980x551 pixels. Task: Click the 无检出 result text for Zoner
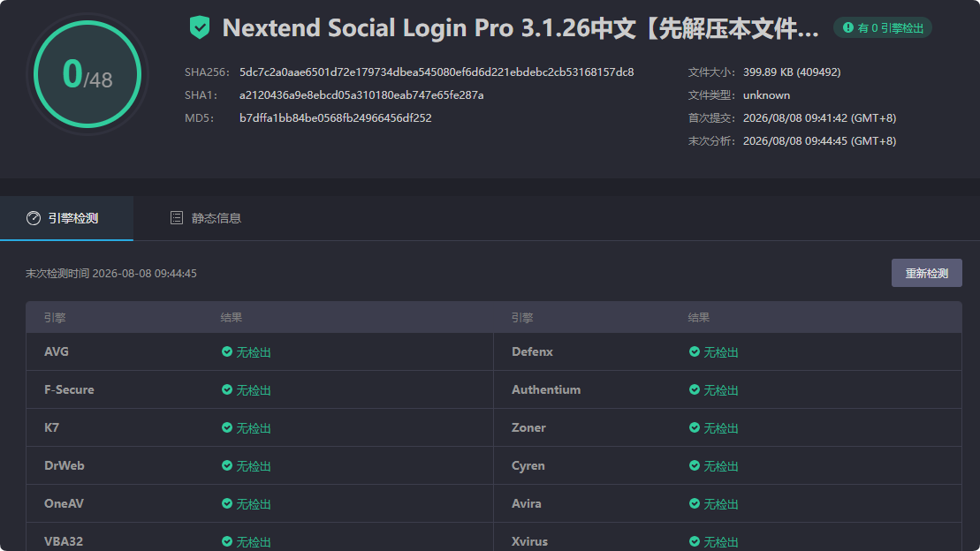coord(720,428)
